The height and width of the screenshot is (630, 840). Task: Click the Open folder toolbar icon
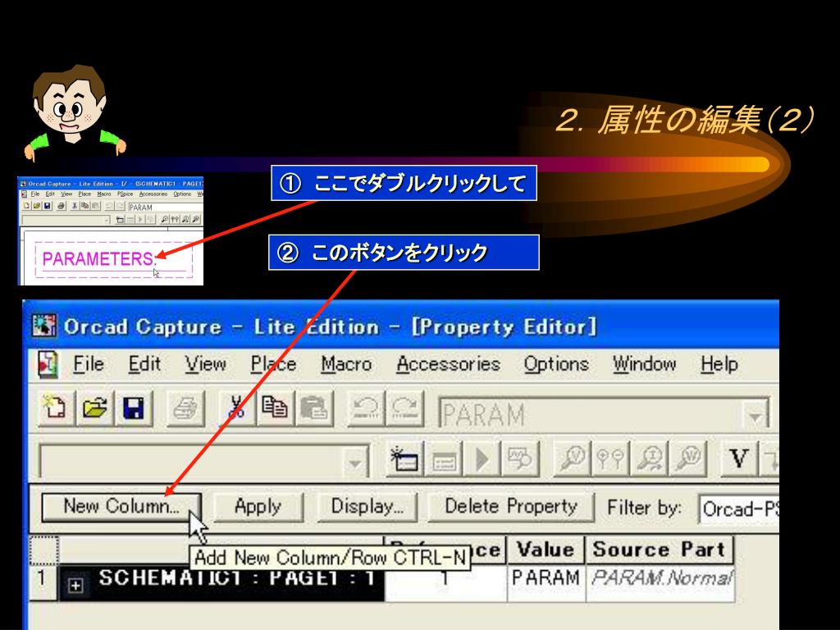tap(95, 409)
